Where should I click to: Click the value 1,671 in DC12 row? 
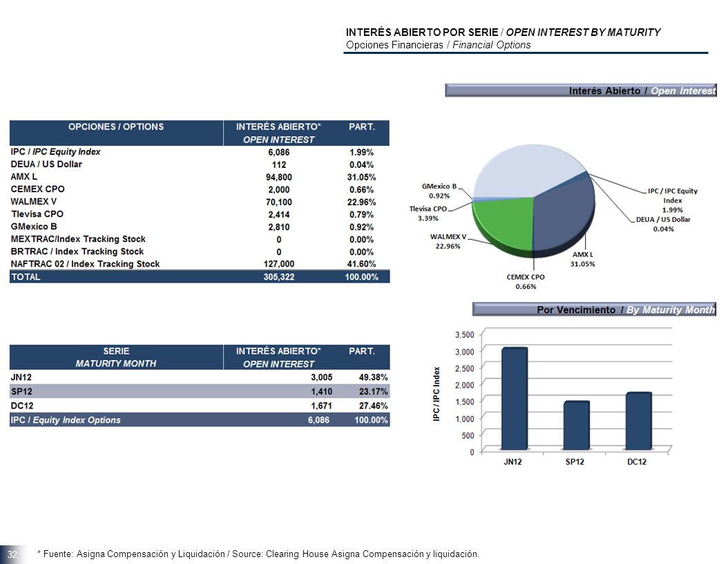point(321,406)
